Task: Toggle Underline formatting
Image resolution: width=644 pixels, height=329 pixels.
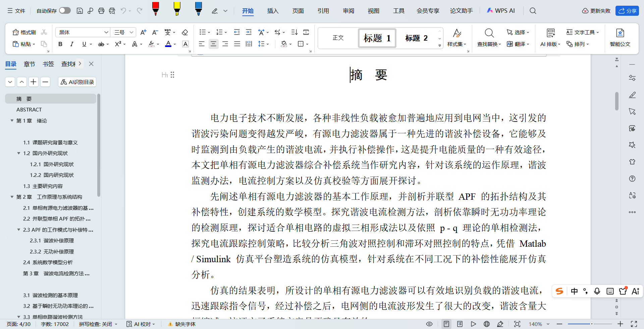Action: 84,44
